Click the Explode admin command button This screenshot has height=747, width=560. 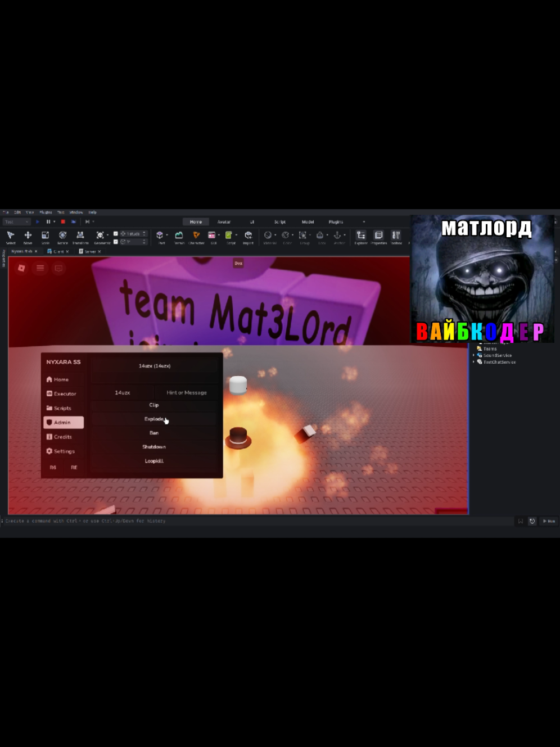pos(154,419)
